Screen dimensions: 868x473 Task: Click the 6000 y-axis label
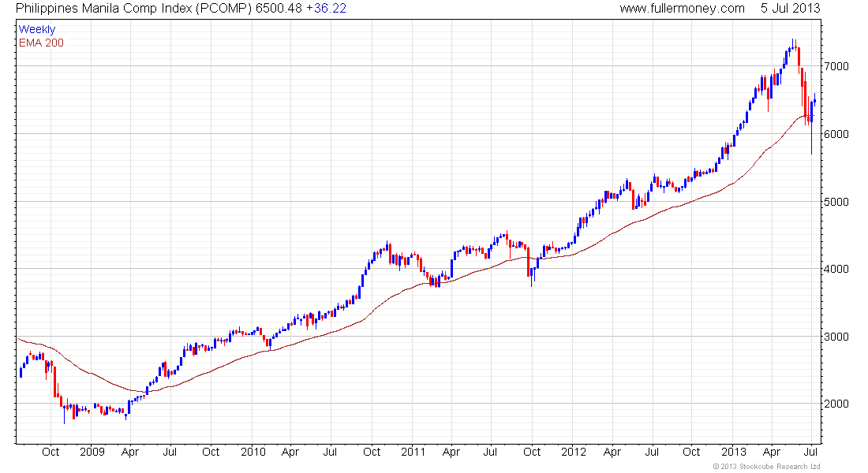tap(836, 134)
